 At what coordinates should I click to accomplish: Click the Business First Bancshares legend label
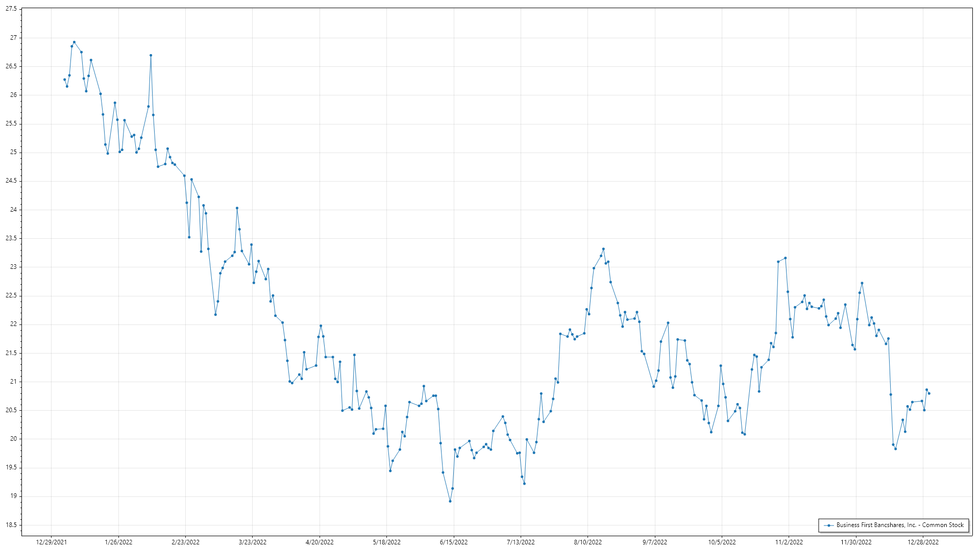tap(900, 525)
